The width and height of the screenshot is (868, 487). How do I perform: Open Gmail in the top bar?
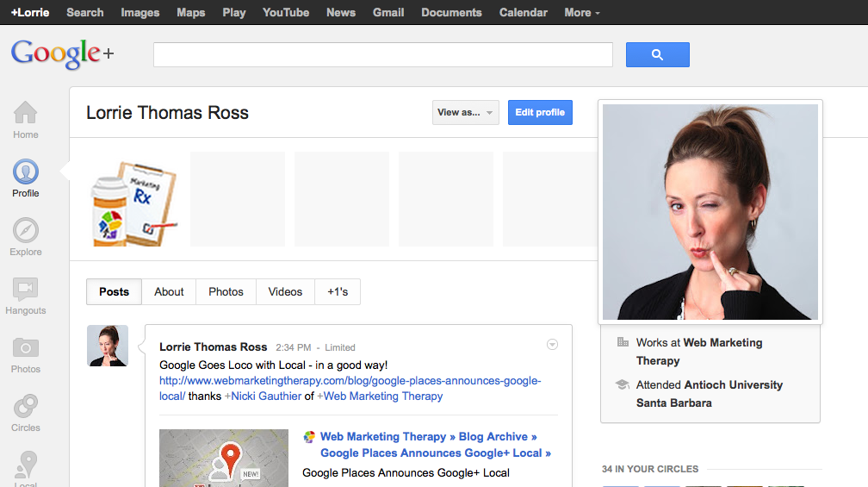(x=388, y=12)
